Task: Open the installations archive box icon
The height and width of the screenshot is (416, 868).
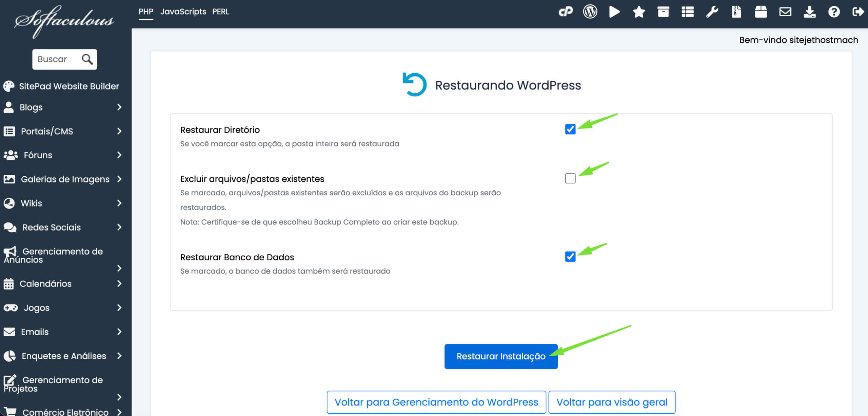Action: click(x=663, y=12)
